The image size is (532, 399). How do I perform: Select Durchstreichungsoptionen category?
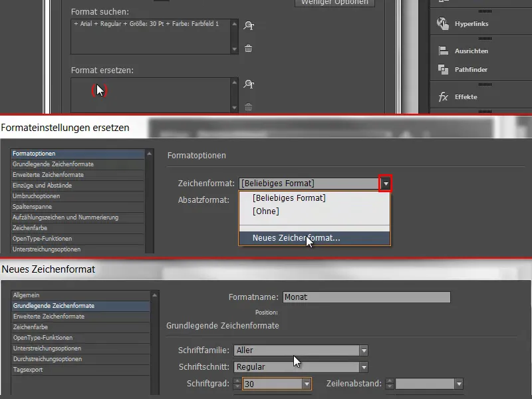pos(80,359)
